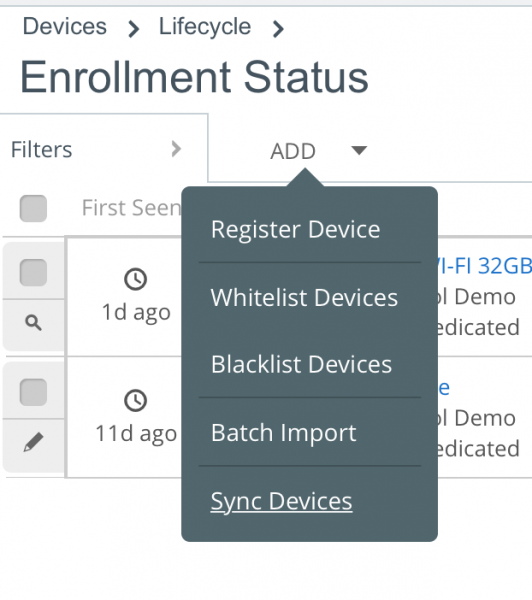The width and height of the screenshot is (532, 600).
Task: Expand the Filters panel arrow
Action: [176, 149]
